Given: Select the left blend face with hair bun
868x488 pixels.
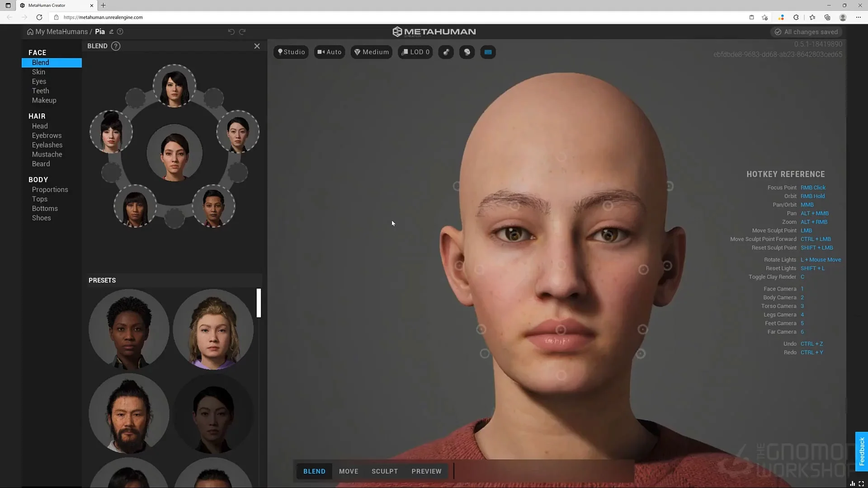Looking at the screenshot, I should pos(111,131).
